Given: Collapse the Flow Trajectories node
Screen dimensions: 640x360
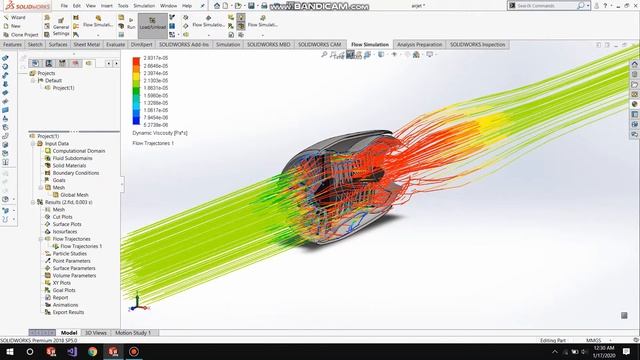Looking at the screenshot, I should [x=41, y=239].
